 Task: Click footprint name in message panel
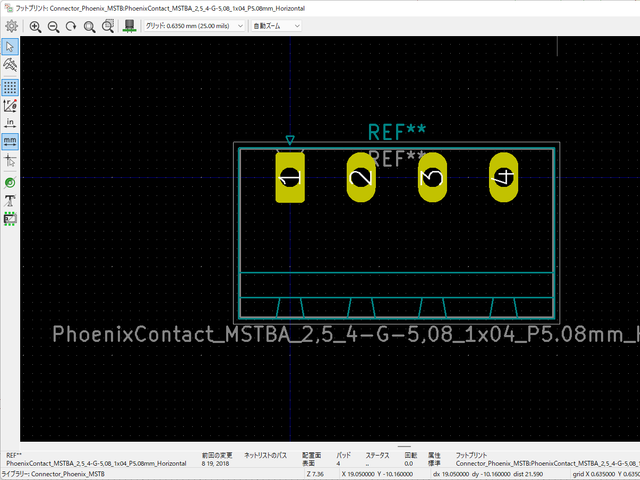coord(96,464)
